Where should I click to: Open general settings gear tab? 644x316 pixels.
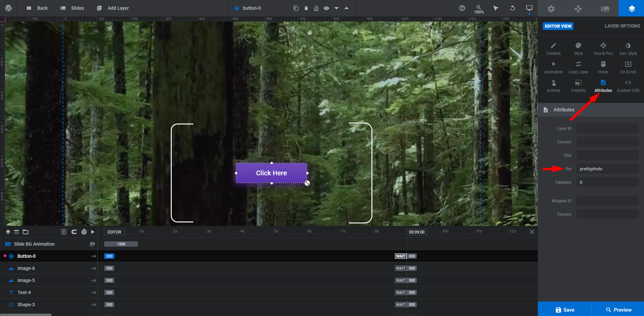pyautogui.click(x=551, y=9)
